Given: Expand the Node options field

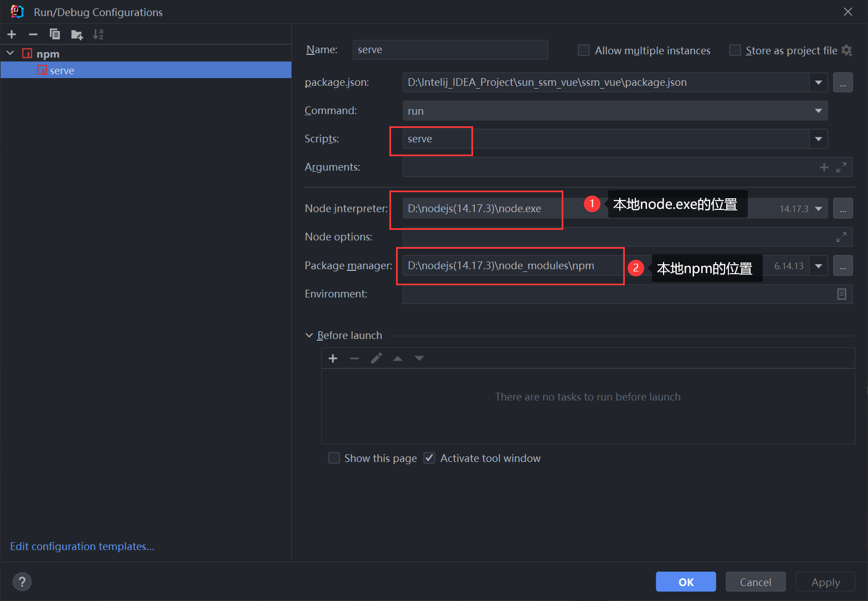Looking at the screenshot, I should (841, 237).
